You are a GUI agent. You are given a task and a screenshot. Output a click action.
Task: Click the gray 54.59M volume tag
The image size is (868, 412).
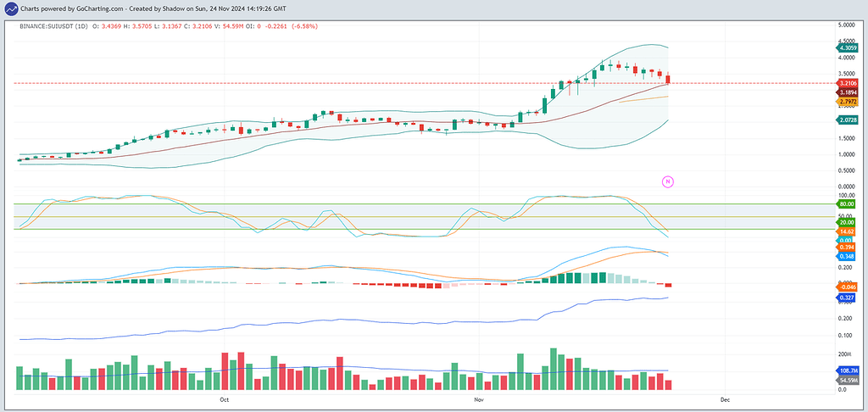pos(848,381)
